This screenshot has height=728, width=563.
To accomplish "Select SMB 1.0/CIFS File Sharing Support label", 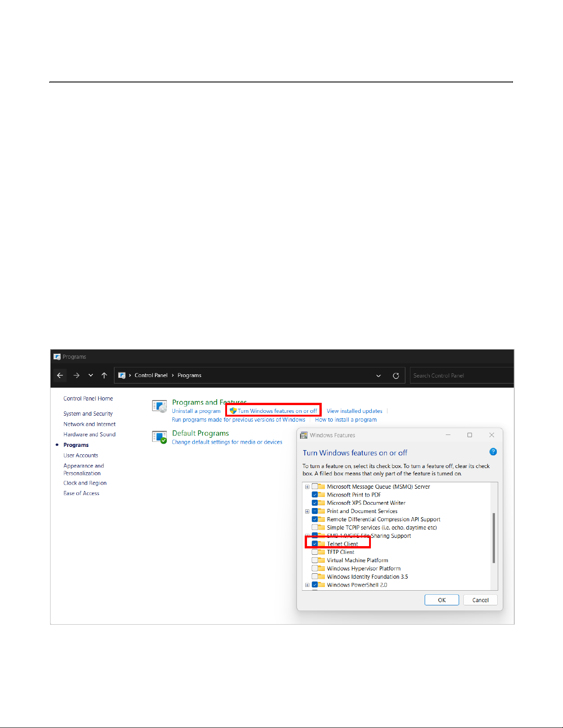I will coord(369,536).
